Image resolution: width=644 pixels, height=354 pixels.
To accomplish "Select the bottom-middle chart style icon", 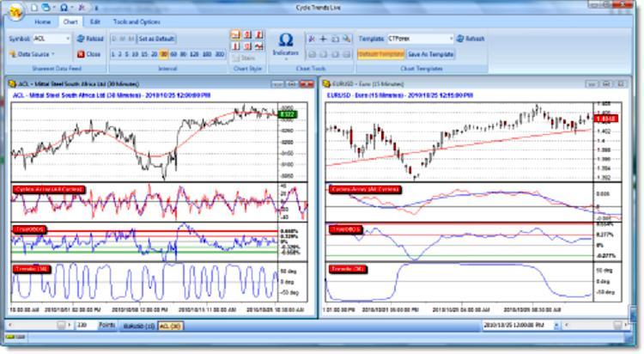I will tap(247, 46).
